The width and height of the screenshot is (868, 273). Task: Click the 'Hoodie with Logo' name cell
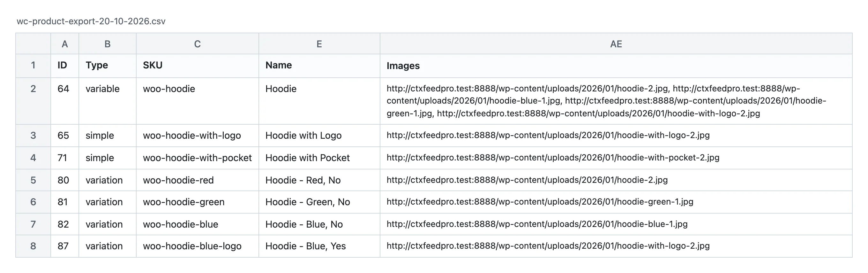pos(319,135)
